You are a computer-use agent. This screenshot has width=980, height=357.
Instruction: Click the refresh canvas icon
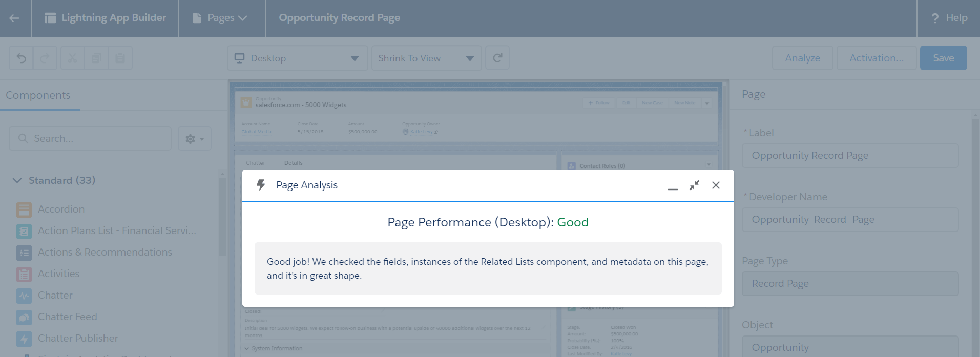pyautogui.click(x=497, y=58)
